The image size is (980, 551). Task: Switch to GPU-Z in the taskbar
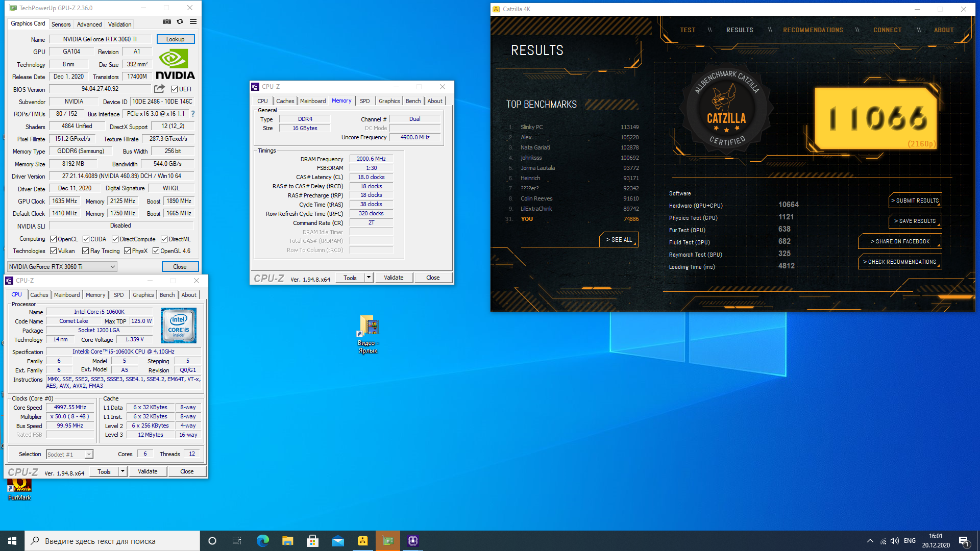[x=388, y=541]
